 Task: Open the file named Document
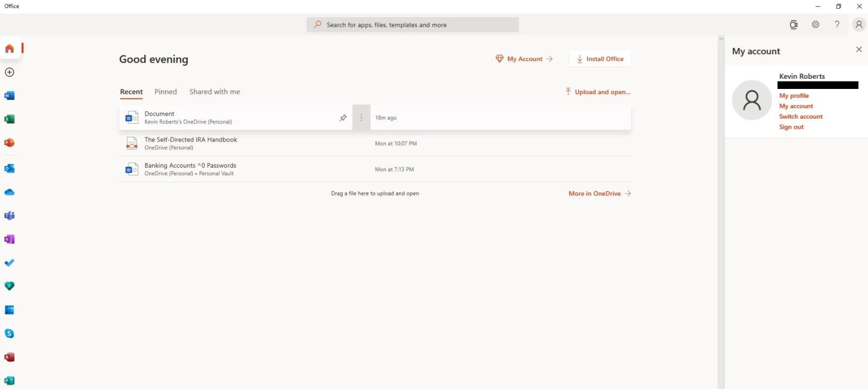click(159, 114)
